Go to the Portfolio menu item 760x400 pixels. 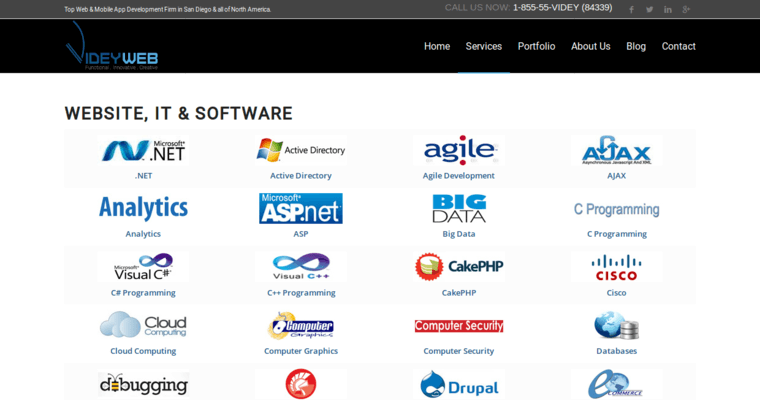536,46
